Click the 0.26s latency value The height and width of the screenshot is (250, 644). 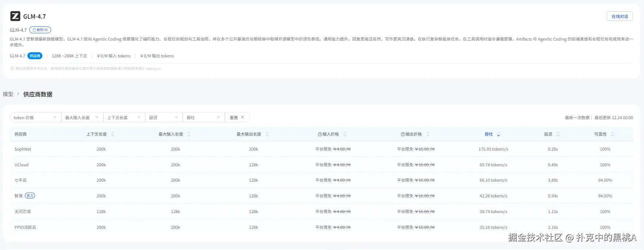pos(553,149)
